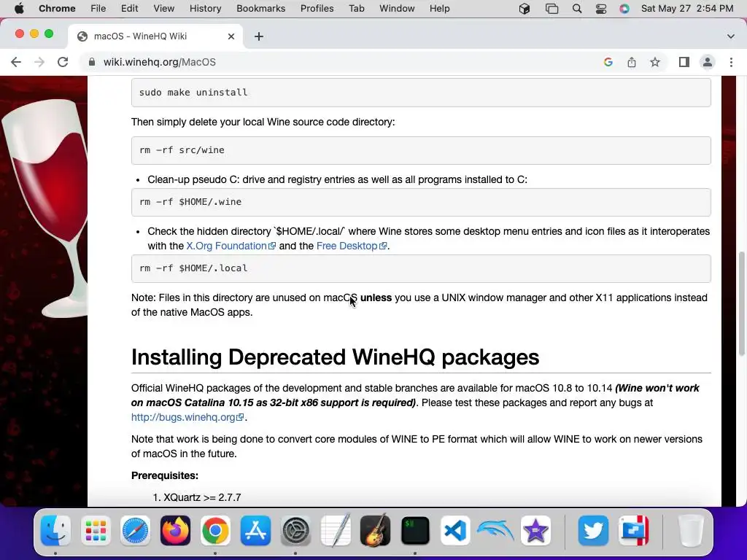Open Safari from the Dock
Image resolution: width=747 pixels, height=560 pixels.
point(135,531)
